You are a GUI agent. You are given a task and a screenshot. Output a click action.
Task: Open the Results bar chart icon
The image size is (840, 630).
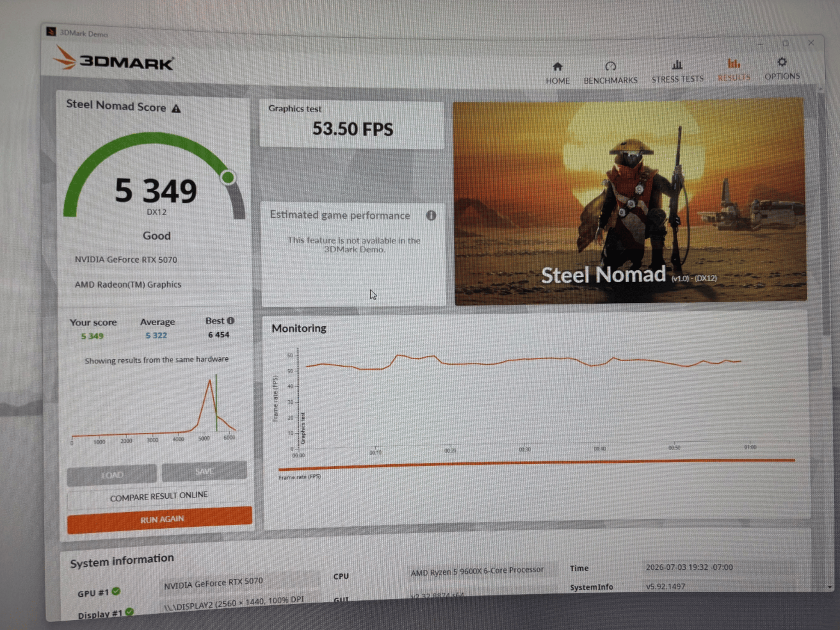coord(734,63)
